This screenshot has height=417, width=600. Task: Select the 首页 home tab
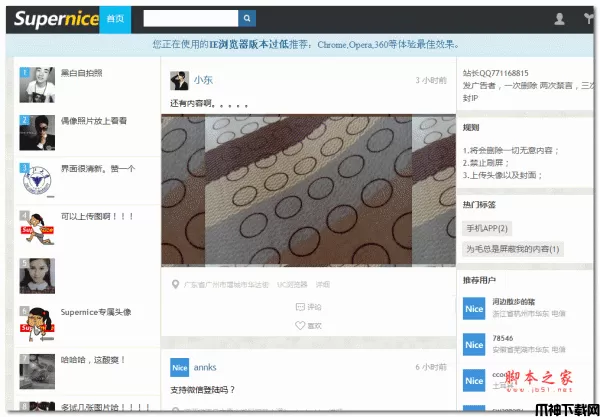[115, 18]
